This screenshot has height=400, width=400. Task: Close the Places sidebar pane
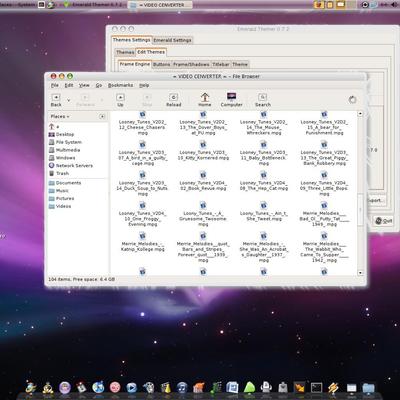102,116
